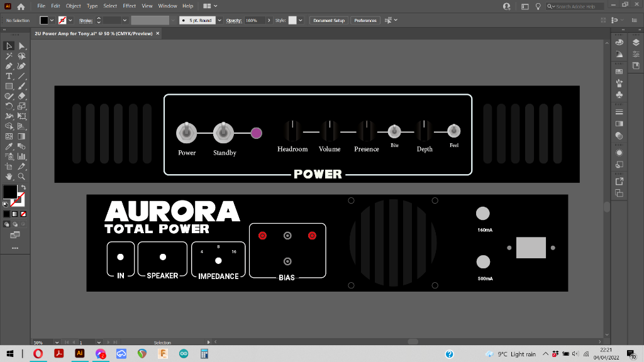Click the Document Setup button
644x362 pixels.
(329, 20)
